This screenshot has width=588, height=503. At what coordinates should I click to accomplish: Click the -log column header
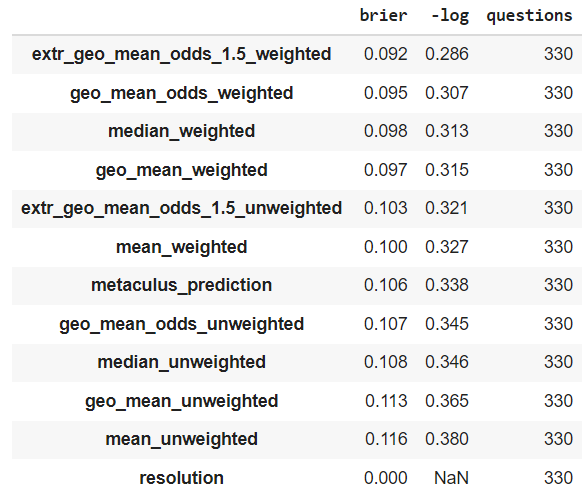pos(450,16)
